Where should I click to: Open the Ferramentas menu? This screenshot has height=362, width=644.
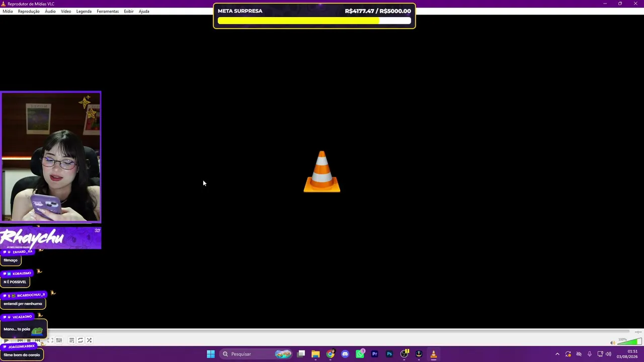(108, 11)
